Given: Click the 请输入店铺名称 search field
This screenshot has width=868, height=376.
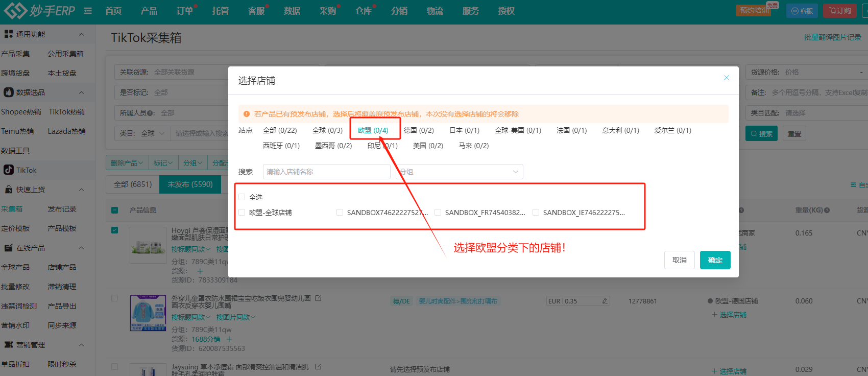Looking at the screenshot, I should [x=327, y=172].
